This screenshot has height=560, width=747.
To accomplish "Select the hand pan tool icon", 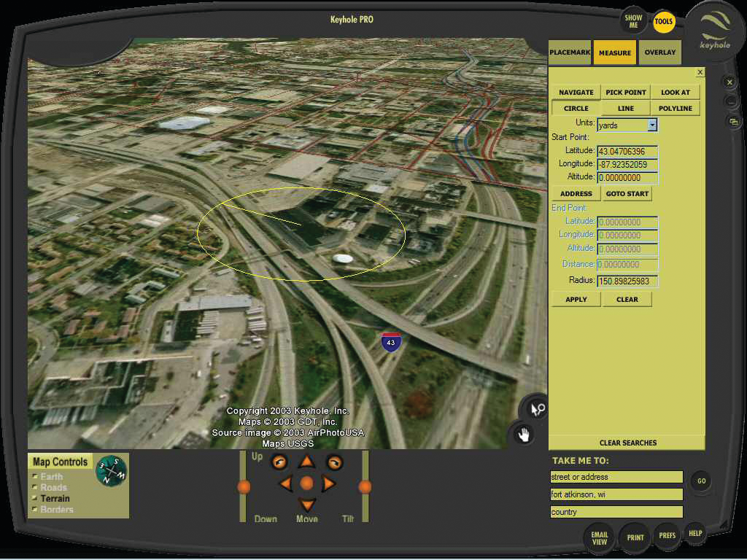I will coord(523,435).
